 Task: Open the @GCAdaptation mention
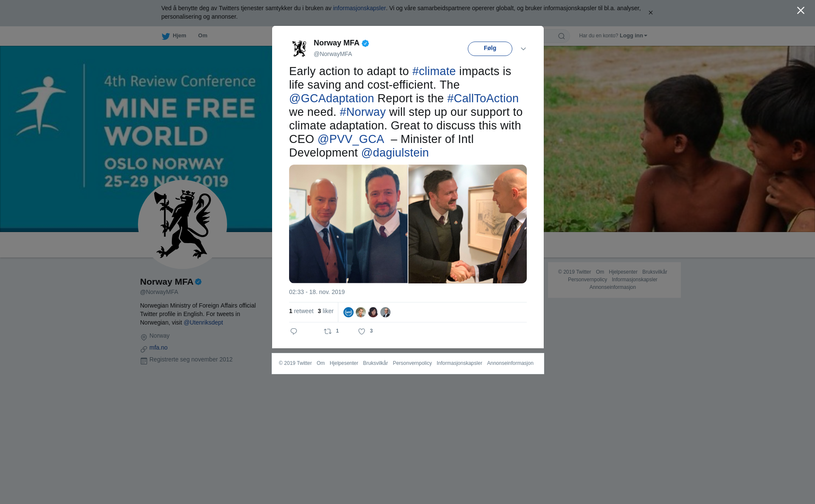click(332, 98)
